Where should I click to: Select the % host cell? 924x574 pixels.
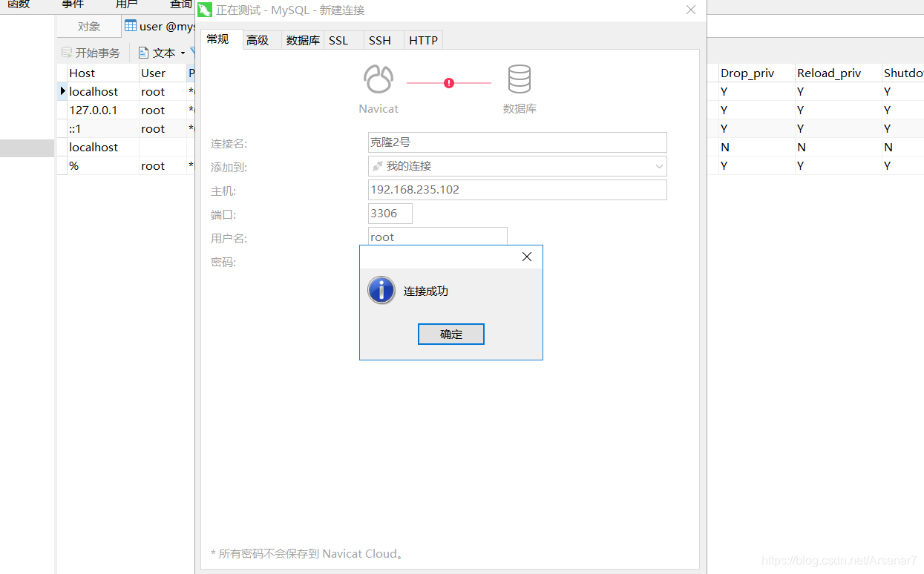pyautogui.click(x=102, y=165)
